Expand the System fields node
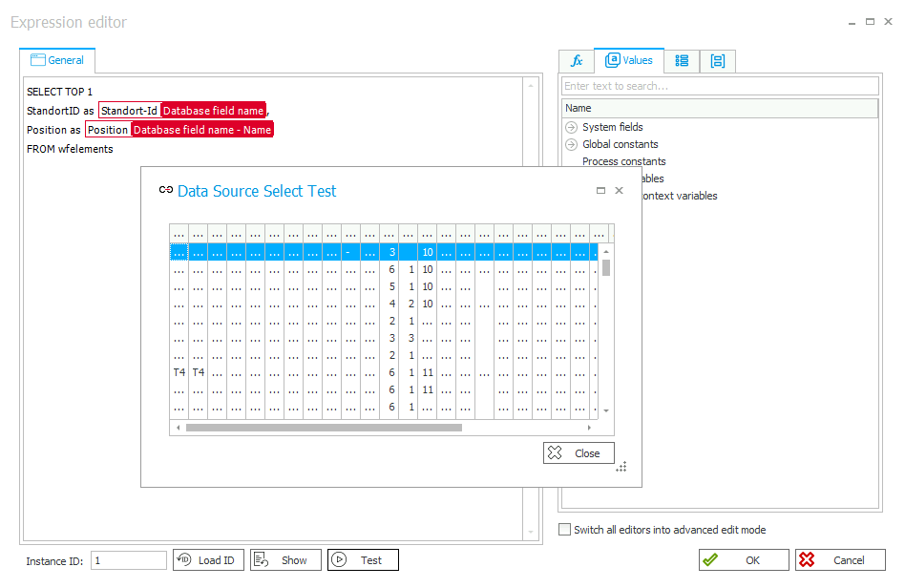 [x=571, y=127]
